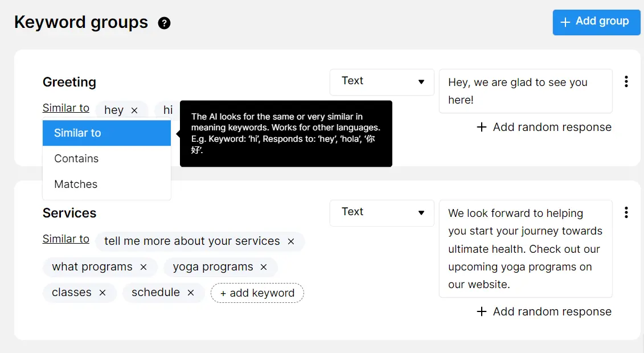Remove the 'schedule' keyword
This screenshot has width=644, height=353.
(190, 292)
